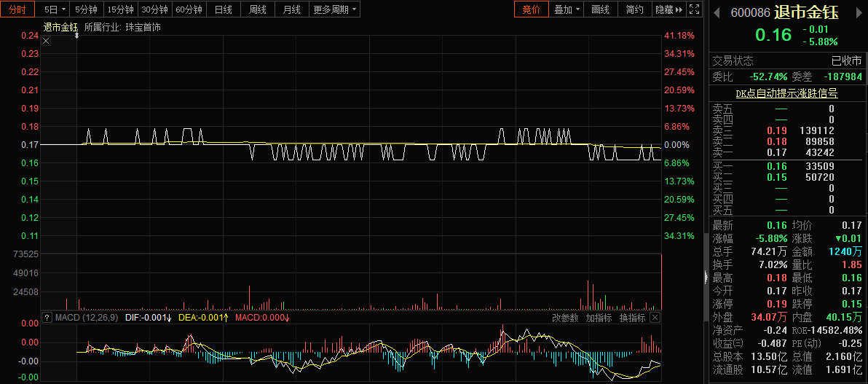
Task: Click 隐藏 to hide side panel
Action: click(668, 9)
